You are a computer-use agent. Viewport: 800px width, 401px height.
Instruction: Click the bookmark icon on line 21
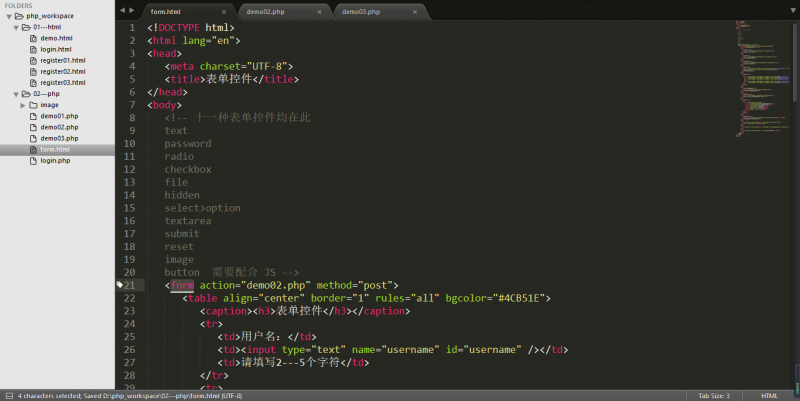[x=120, y=285]
